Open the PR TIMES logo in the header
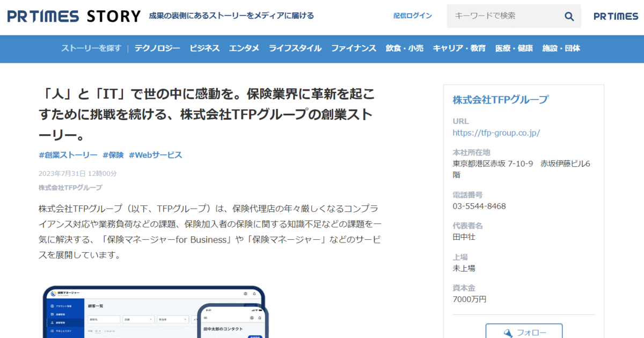The width and height of the screenshot is (644, 338). (x=616, y=16)
